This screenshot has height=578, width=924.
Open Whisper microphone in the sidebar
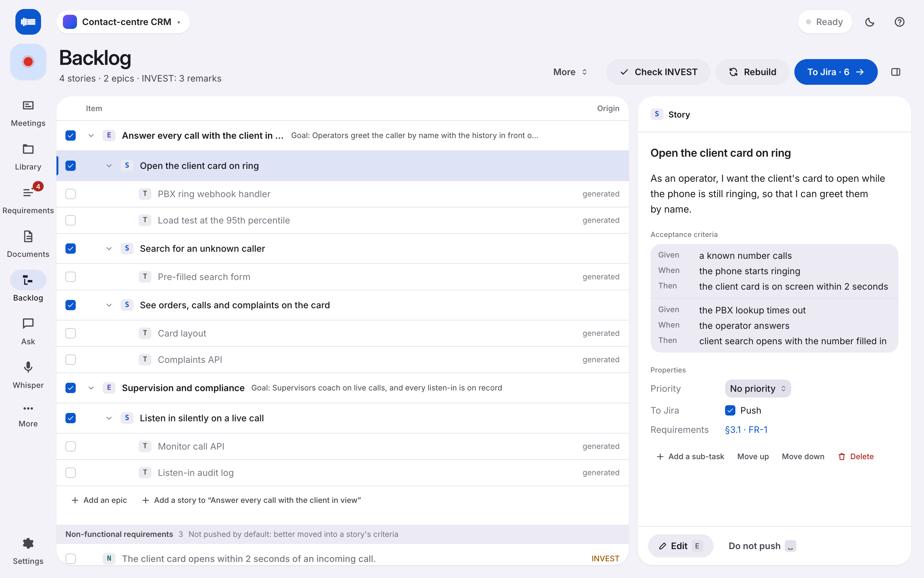[x=28, y=375]
